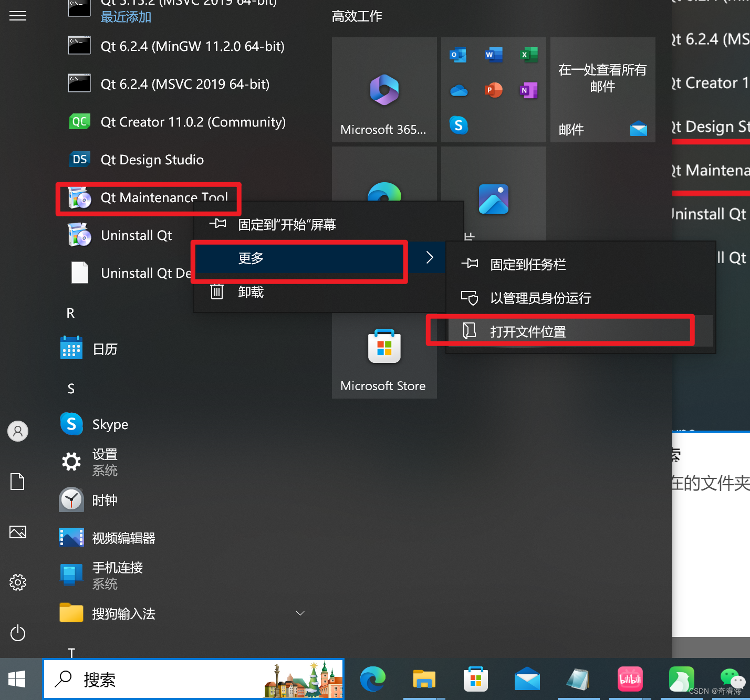
Task: Click the 最近添加 label
Action: coord(126,17)
